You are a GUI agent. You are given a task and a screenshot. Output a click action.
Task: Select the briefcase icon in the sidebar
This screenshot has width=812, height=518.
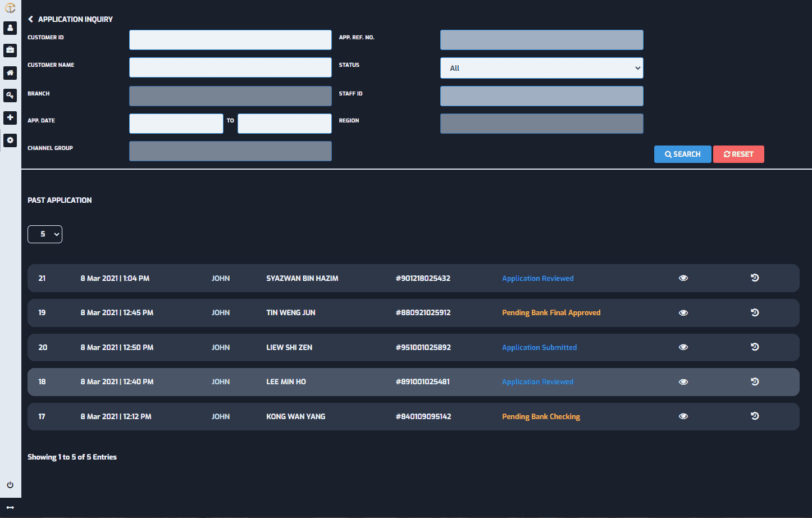tap(10, 51)
